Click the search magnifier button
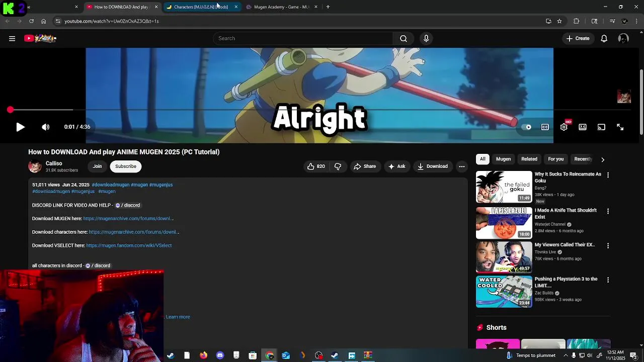 (403, 38)
